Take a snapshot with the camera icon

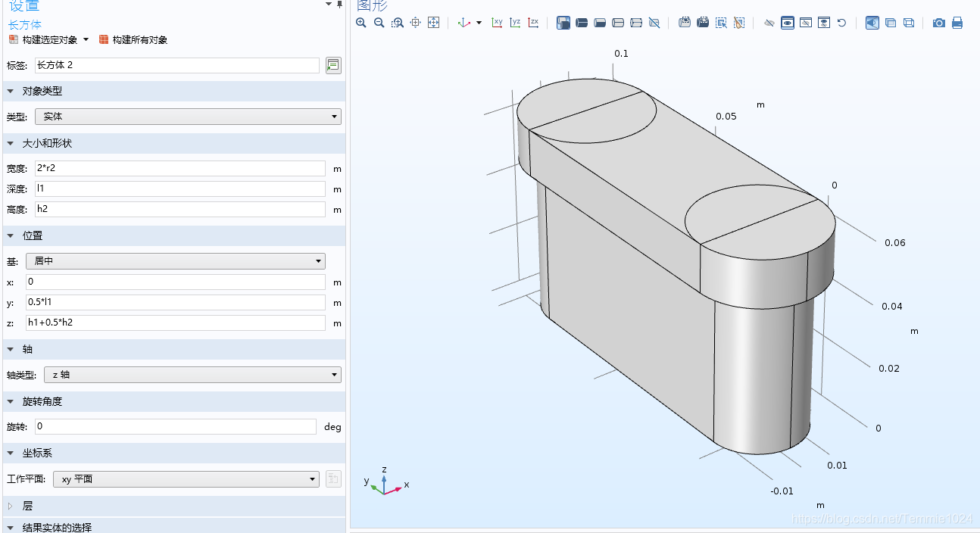939,23
